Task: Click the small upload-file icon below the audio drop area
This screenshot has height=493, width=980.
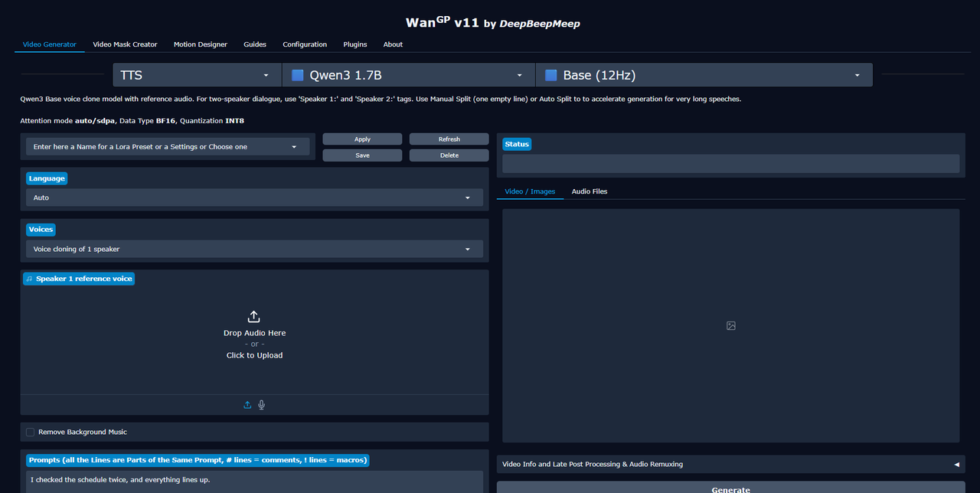Action: (247, 405)
